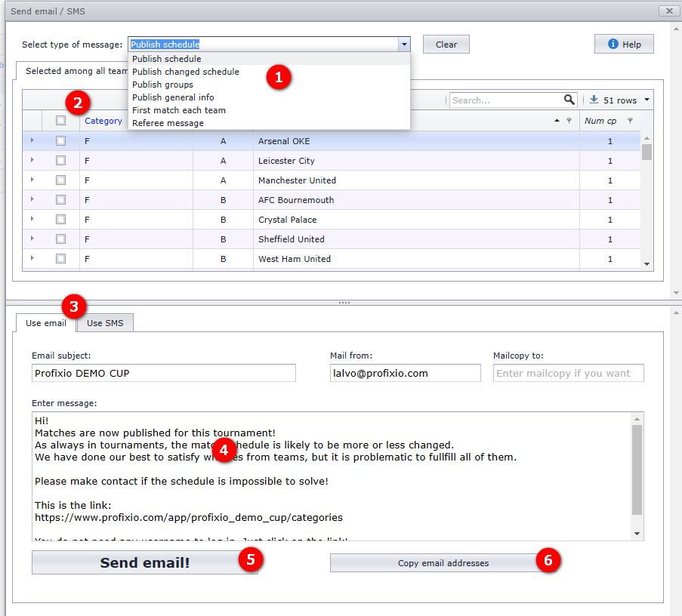Click the search magnifier icon
Image resolution: width=682 pixels, height=616 pixels.
(x=569, y=100)
